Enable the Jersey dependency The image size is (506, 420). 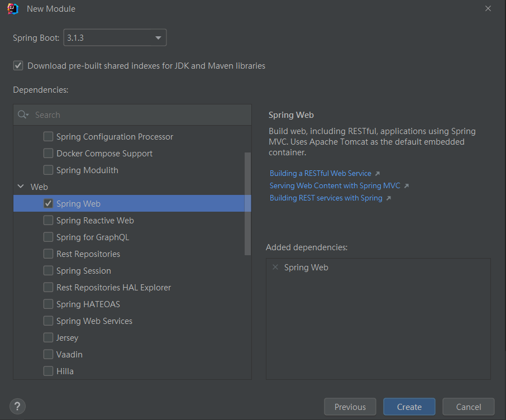(x=48, y=338)
